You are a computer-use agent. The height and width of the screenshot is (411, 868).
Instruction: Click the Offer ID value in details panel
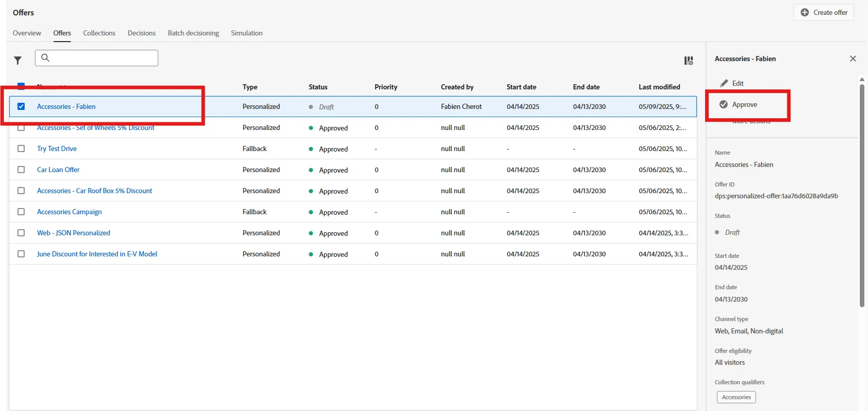[x=777, y=196]
